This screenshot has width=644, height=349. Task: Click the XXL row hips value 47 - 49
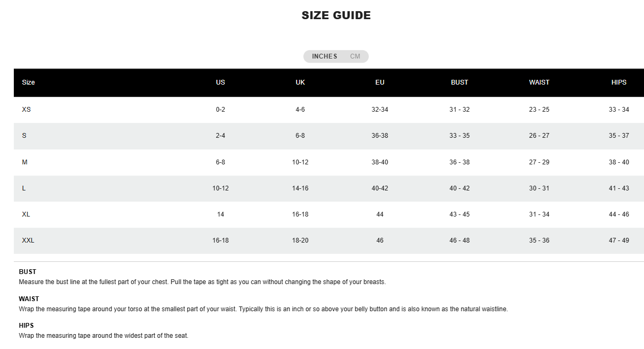pos(619,240)
